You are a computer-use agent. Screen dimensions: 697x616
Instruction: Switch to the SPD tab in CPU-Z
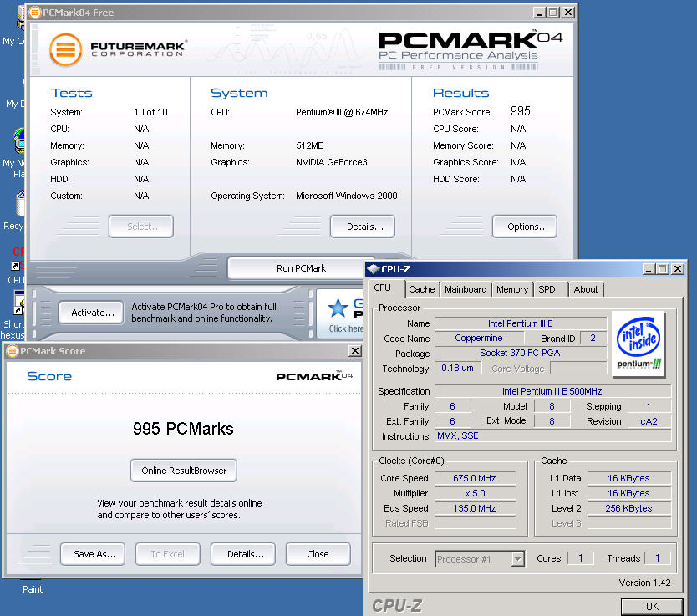pyautogui.click(x=547, y=289)
